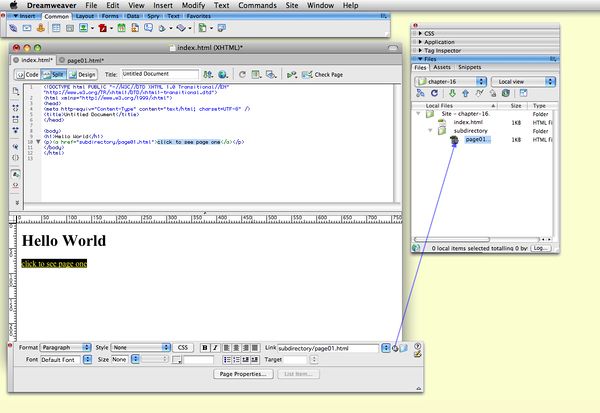Click the Page Properties button
The image size is (600, 413).
point(242,373)
